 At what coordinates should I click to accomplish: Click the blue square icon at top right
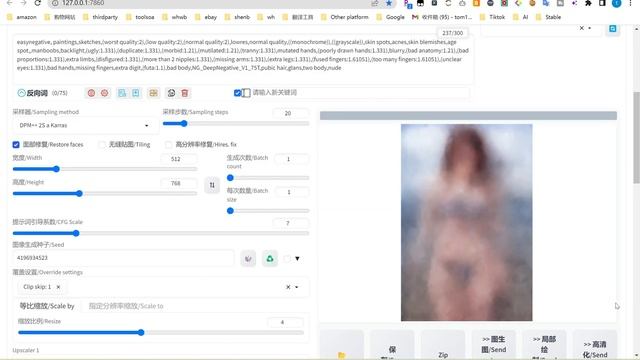click(x=613, y=29)
